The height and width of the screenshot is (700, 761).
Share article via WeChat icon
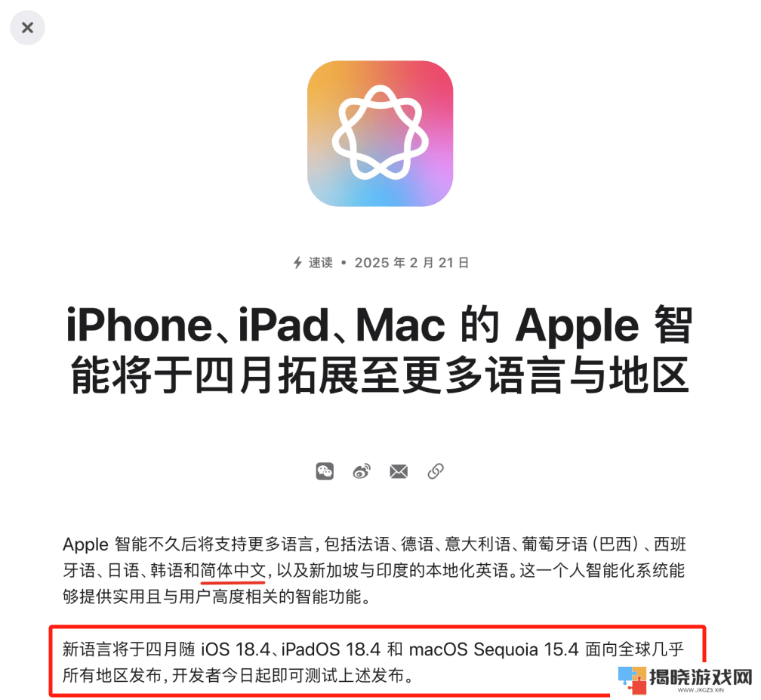tap(325, 471)
